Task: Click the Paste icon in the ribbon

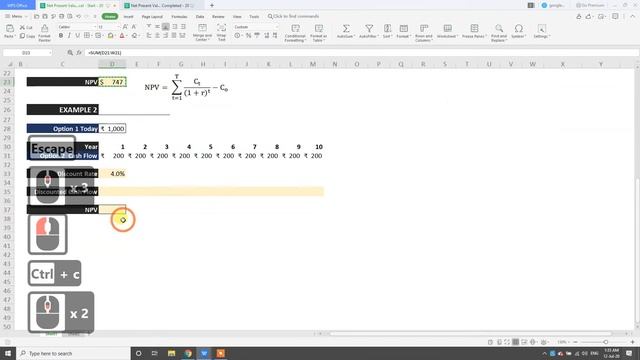Action: pos(9,28)
